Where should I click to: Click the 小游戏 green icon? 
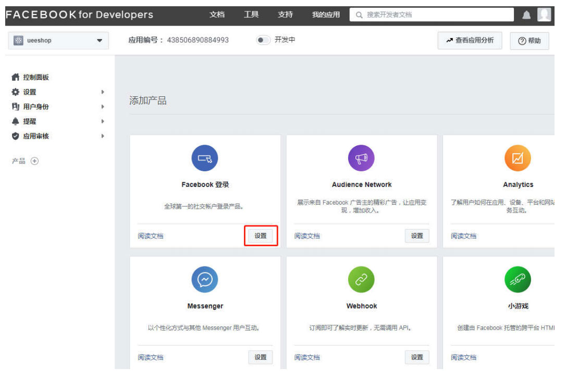(518, 280)
